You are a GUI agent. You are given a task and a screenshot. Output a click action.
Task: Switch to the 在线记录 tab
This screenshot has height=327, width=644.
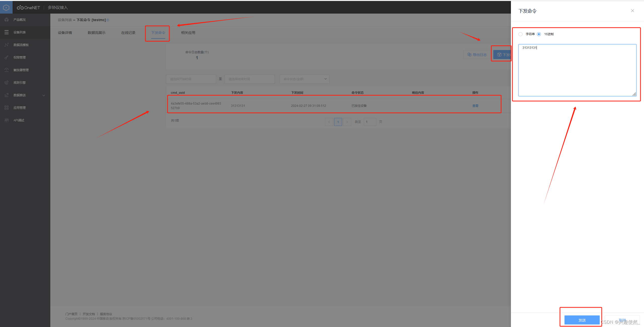pyautogui.click(x=128, y=33)
